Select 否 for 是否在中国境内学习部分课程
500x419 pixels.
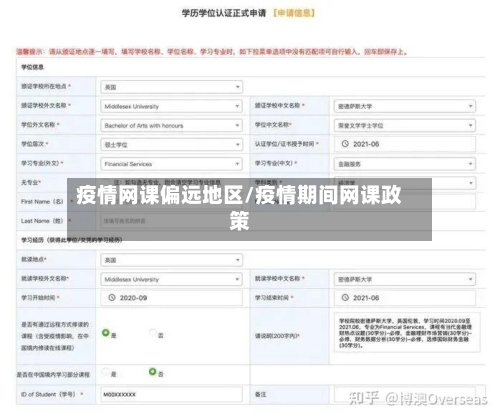click(x=152, y=371)
